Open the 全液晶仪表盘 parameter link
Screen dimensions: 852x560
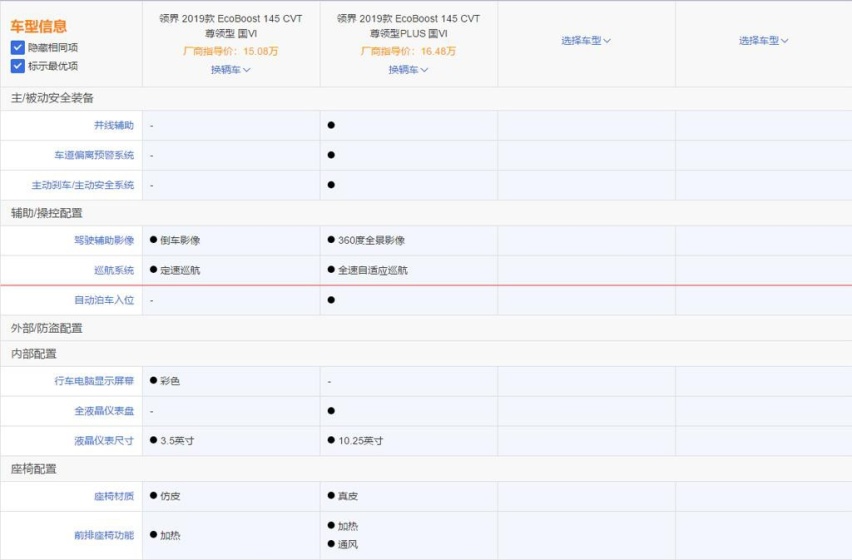point(104,411)
